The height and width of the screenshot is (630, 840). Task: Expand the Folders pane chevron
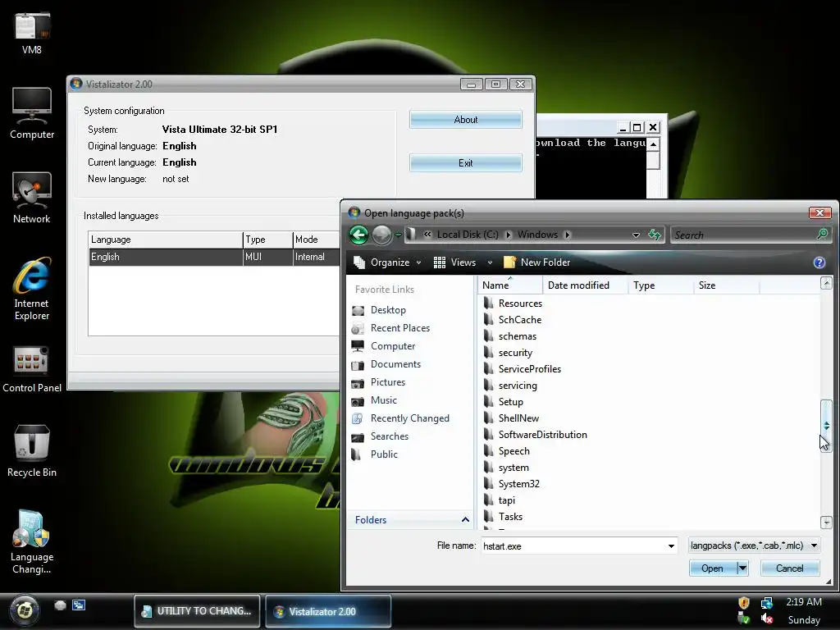(x=465, y=519)
